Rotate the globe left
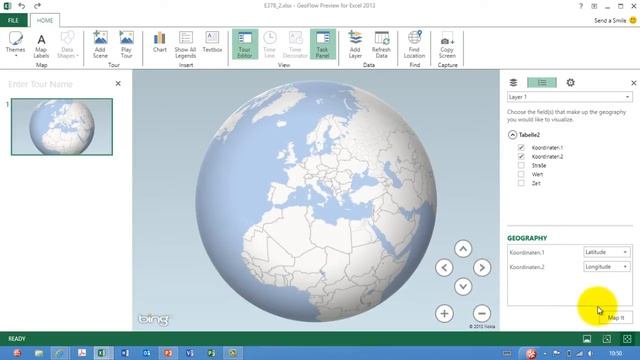The image size is (640, 360). [444, 268]
